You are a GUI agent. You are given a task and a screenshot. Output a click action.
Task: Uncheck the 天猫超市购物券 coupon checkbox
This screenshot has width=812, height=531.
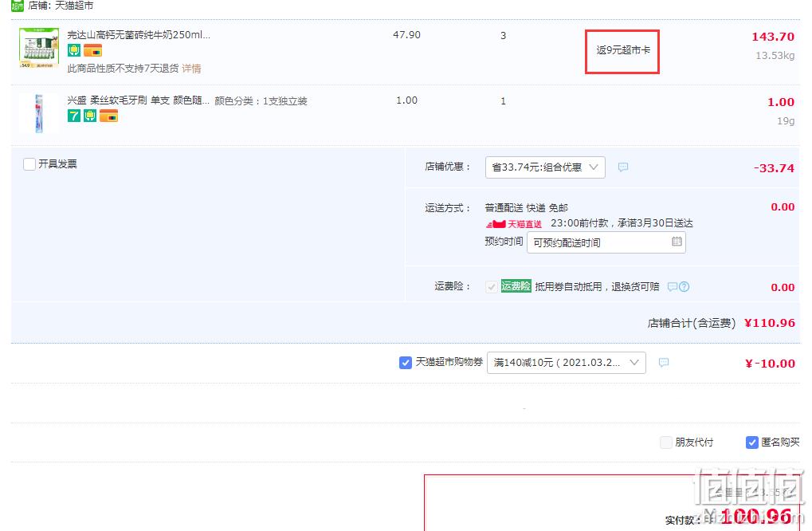point(406,363)
